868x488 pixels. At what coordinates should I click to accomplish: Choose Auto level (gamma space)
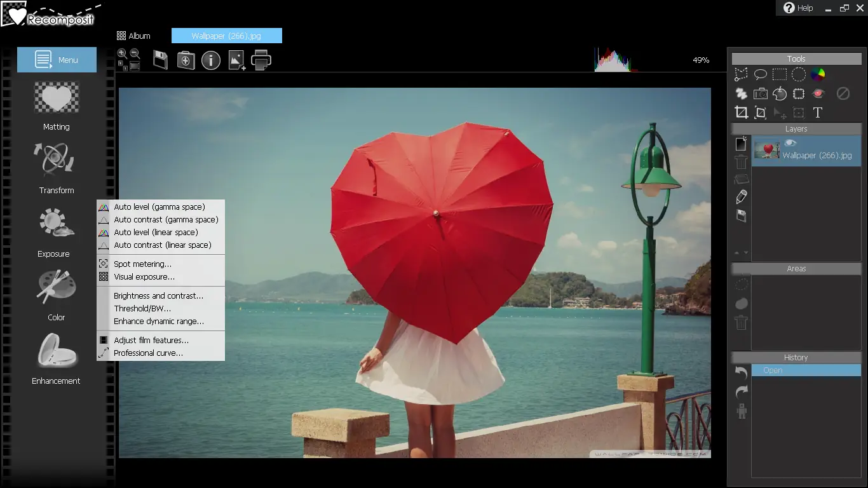pyautogui.click(x=159, y=207)
